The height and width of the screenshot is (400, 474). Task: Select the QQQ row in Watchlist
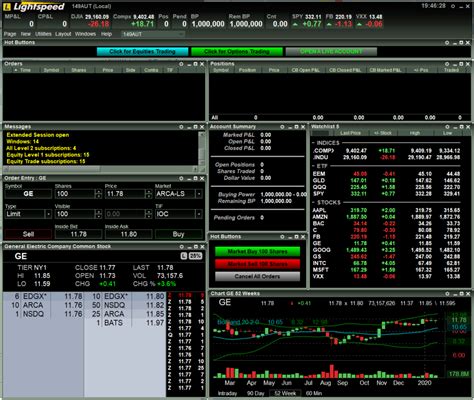[387, 187]
